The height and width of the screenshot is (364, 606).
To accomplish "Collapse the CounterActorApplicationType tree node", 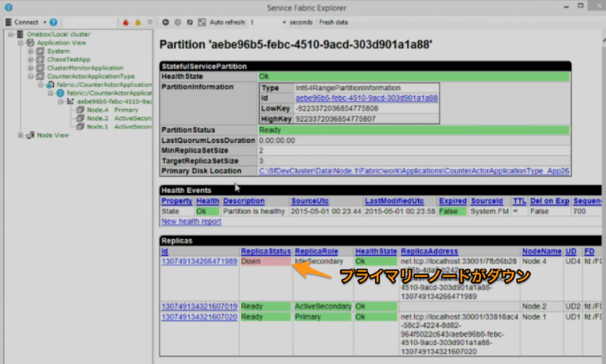I will tap(31, 76).
